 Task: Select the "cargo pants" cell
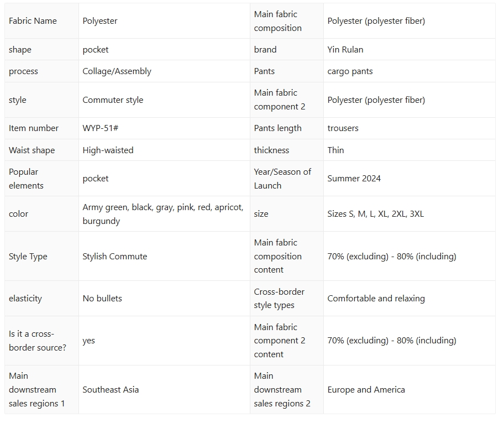pyautogui.click(x=350, y=71)
